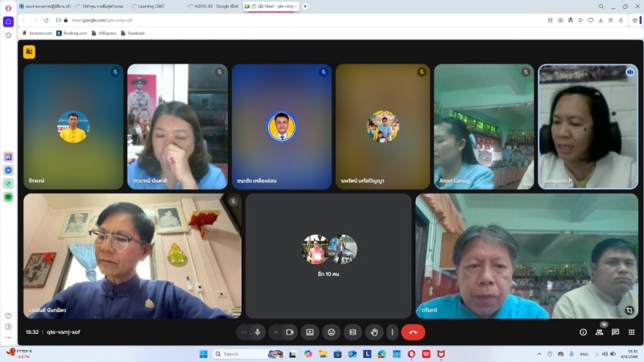Click toolbar heart add-bookmark icon
The width and height of the screenshot is (644, 362).
click(591, 20)
